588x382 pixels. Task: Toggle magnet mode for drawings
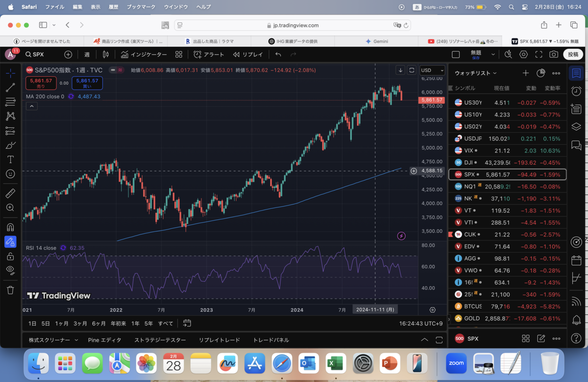tap(10, 227)
